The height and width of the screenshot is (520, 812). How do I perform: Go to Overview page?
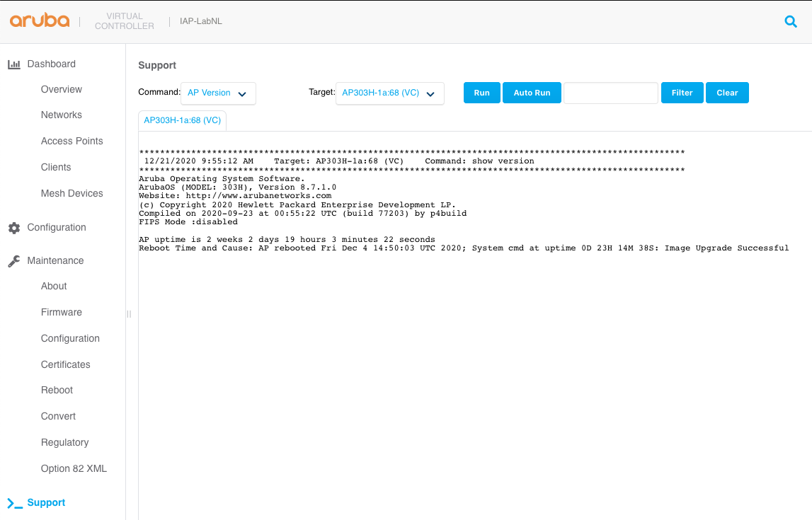tap(62, 89)
